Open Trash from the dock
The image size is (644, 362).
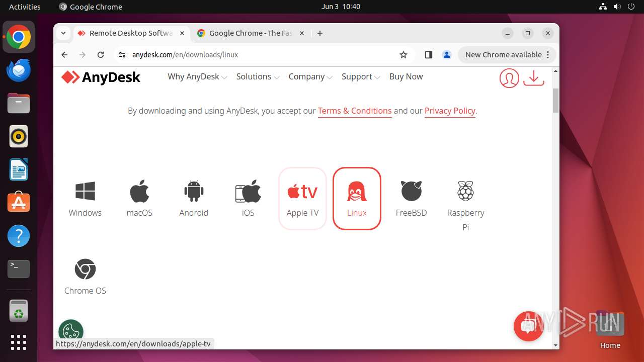click(19, 311)
